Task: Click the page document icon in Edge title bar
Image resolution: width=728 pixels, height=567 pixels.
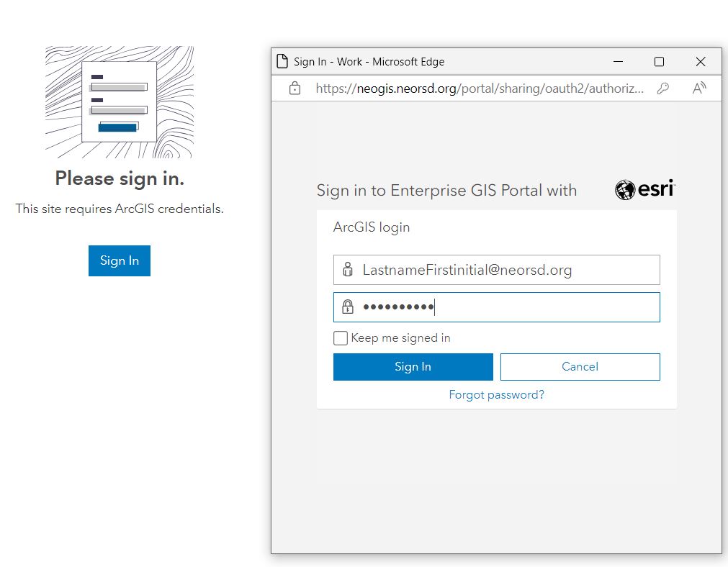Action: tap(283, 61)
